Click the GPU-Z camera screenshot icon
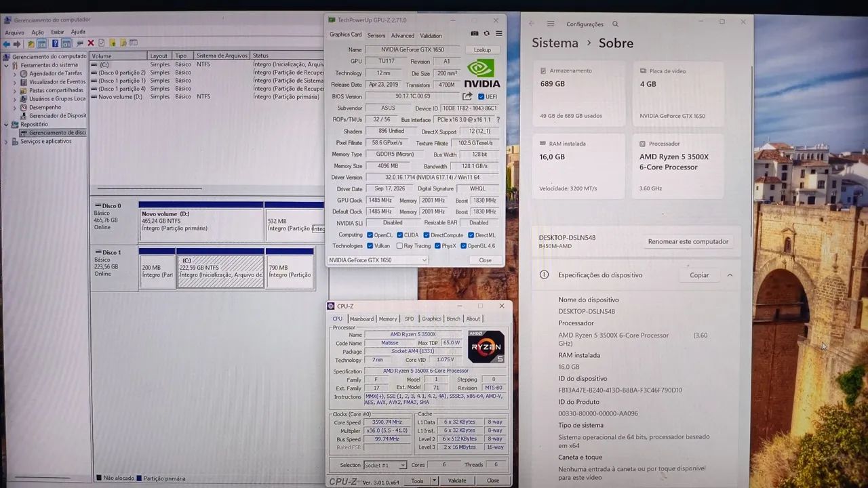 coord(475,33)
